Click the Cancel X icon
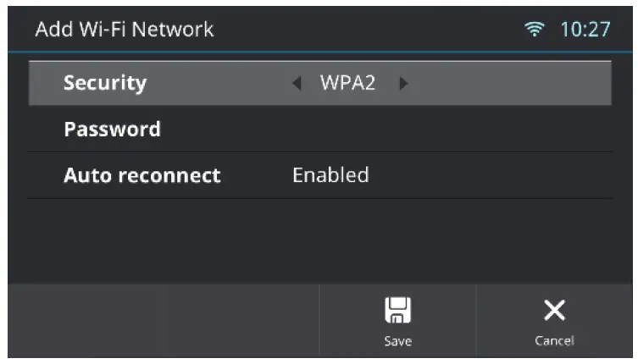 [554, 311]
